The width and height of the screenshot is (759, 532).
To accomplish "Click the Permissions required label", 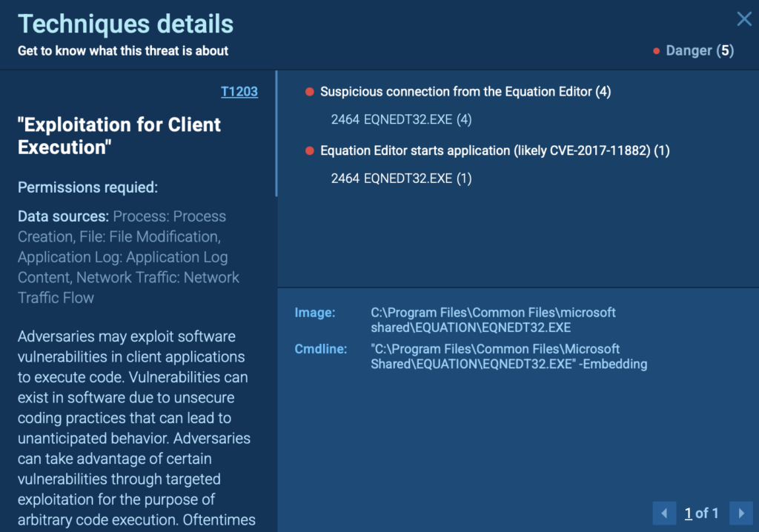I will (x=87, y=187).
